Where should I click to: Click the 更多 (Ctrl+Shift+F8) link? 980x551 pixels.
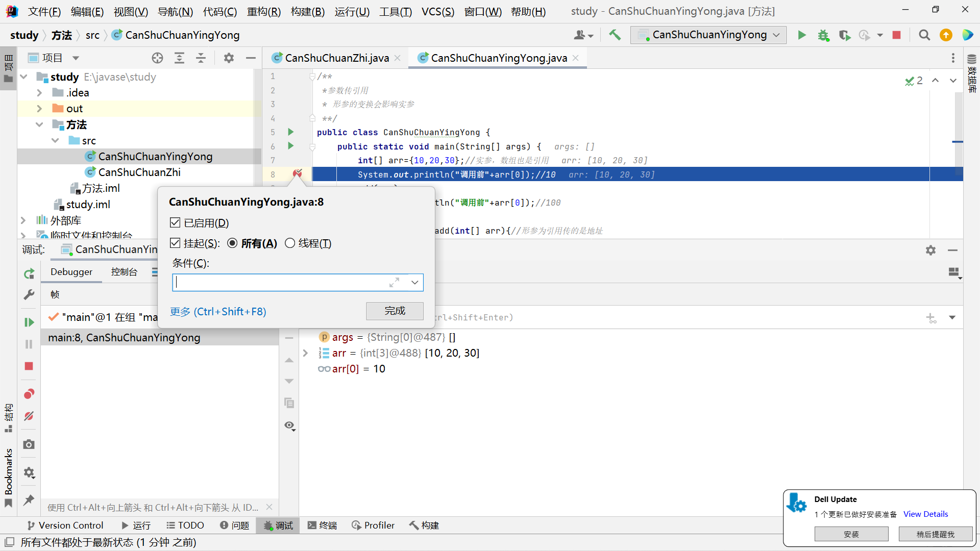click(x=218, y=312)
